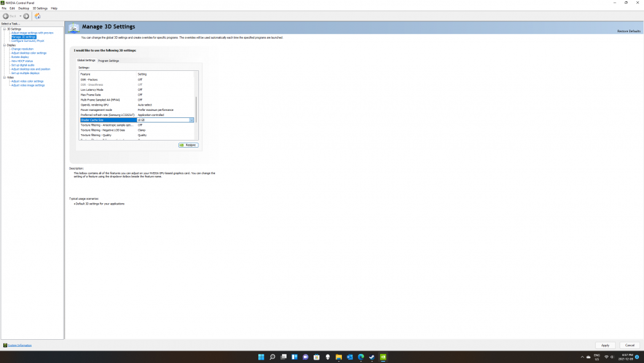The image size is (644, 363).
Task: Open Set up digital audio
Action: pyautogui.click(x=23, y=65)
